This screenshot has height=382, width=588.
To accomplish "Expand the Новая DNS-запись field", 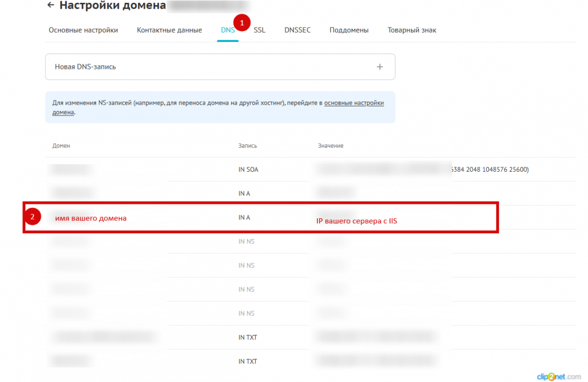I will coord(220,67).
